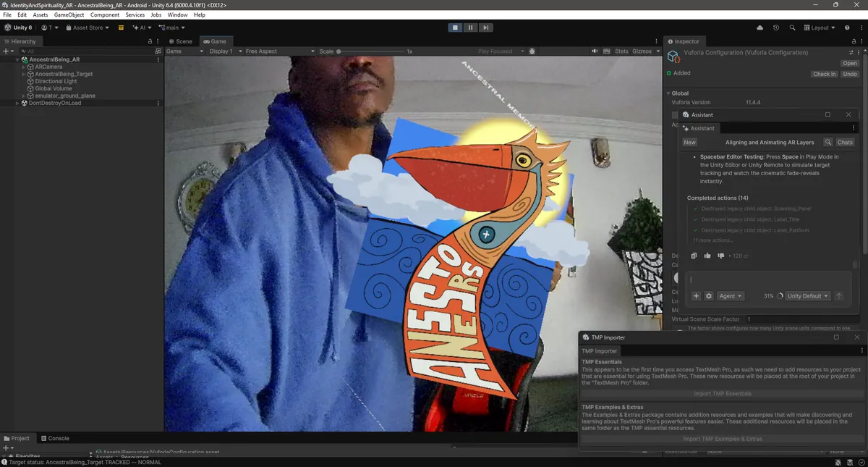Open the Undo History clock icon
Viewport: 868px width, 467px height.
pyautogui.click(x=776, y=28)
